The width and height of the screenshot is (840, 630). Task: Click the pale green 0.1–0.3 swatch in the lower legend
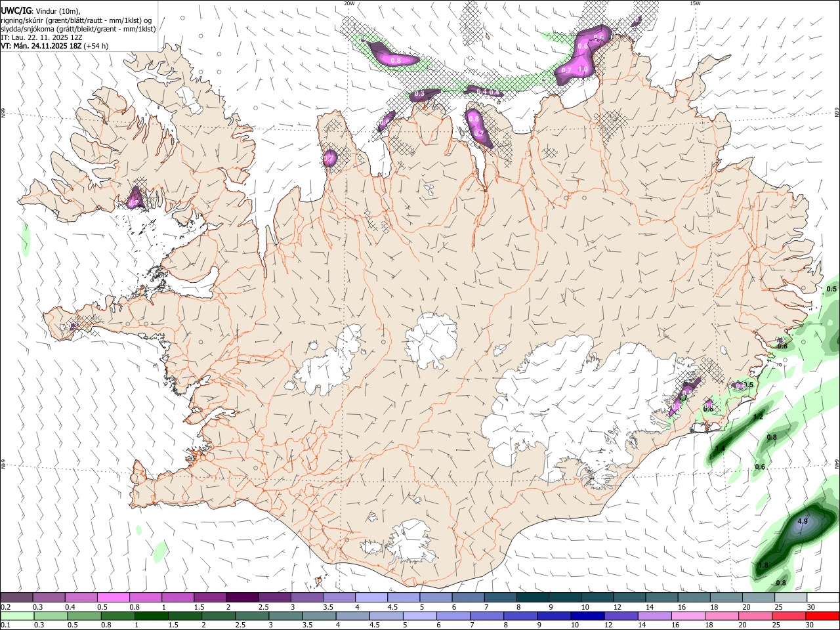[18, 616]
